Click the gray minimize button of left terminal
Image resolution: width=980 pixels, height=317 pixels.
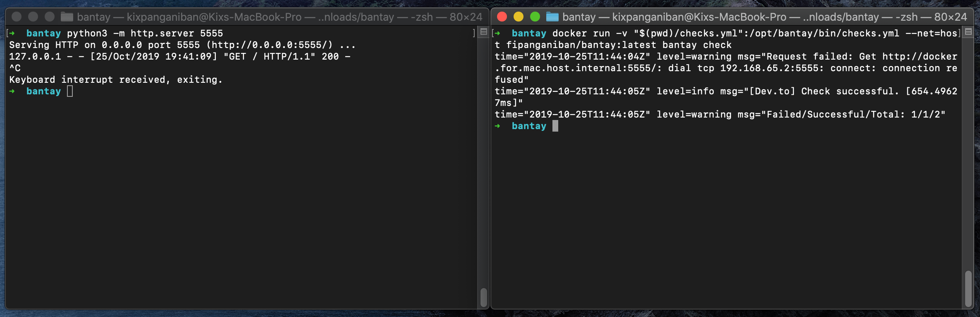[x=33, y=17]
